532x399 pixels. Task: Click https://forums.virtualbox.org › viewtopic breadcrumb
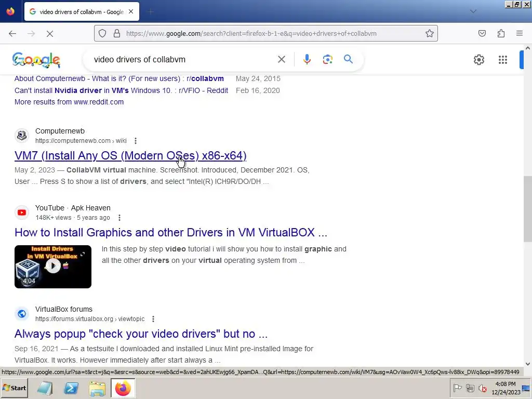90,319
